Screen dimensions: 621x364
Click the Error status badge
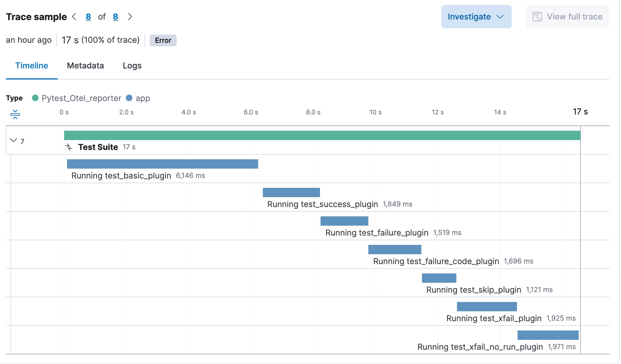[x=163, y=40]
